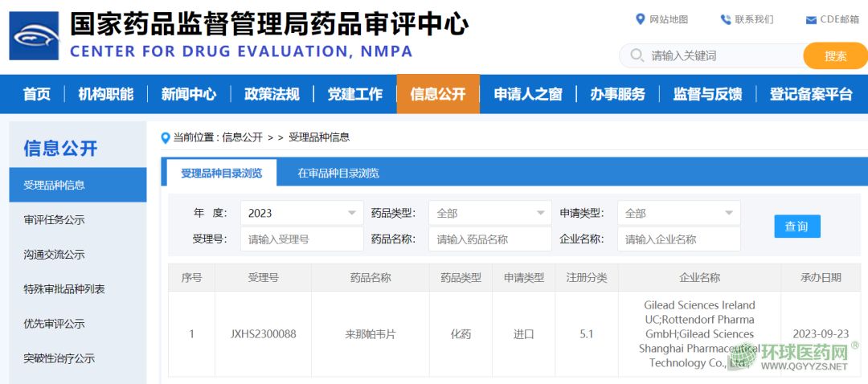The image size is (868, 384).
Task: Click the contact us phone icon
Action: [726, 19]
